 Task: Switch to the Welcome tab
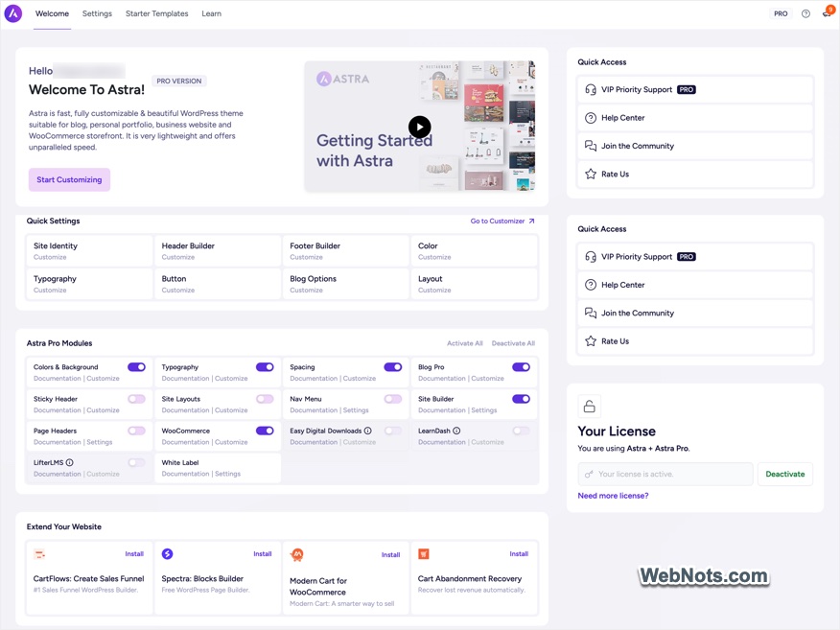pyautogui.click(x=52, y=14)
